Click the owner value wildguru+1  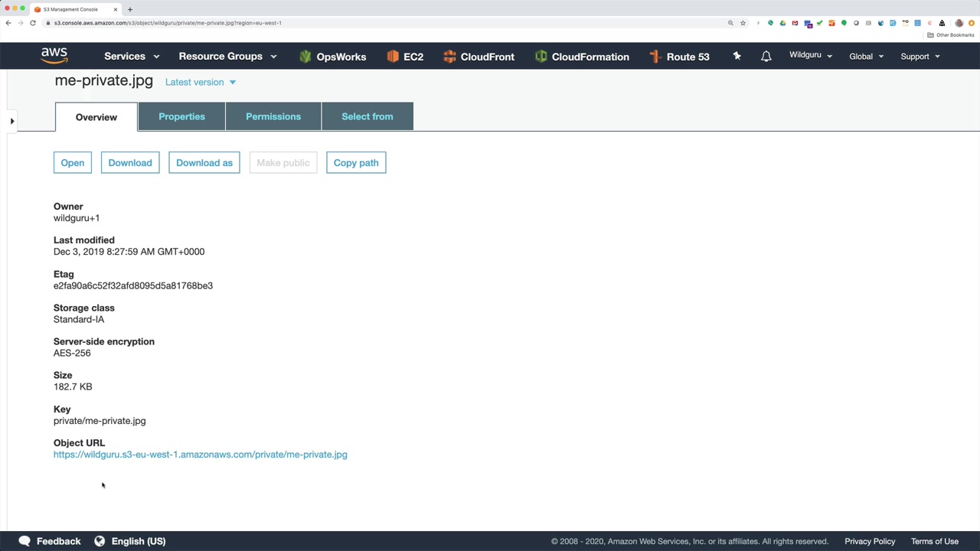[77, 218]
